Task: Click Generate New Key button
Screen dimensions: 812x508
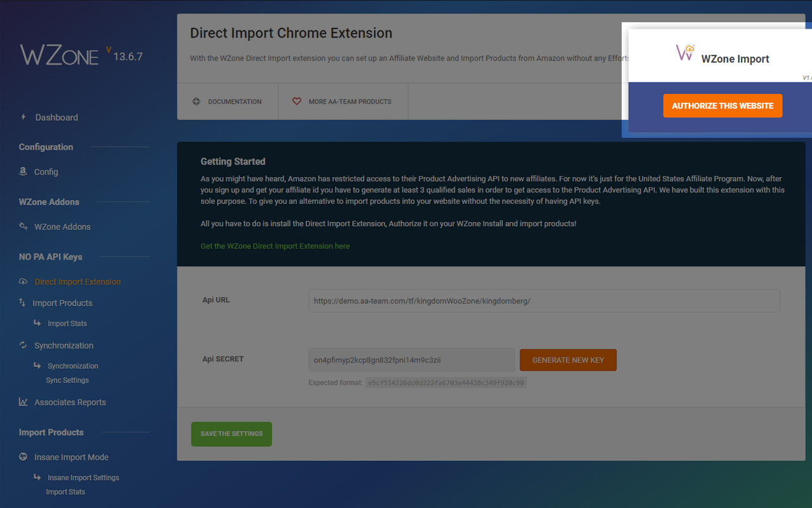Action: tap(568, 360)
